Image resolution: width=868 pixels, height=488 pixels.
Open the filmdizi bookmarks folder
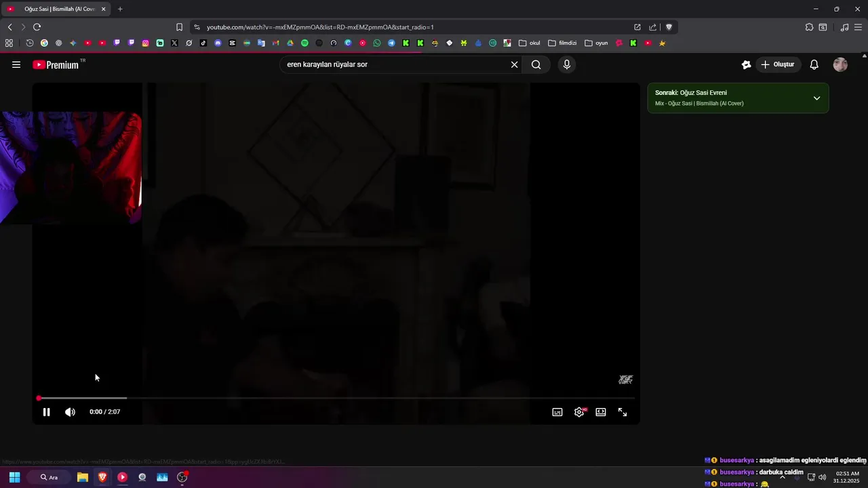tap(562, 43)
